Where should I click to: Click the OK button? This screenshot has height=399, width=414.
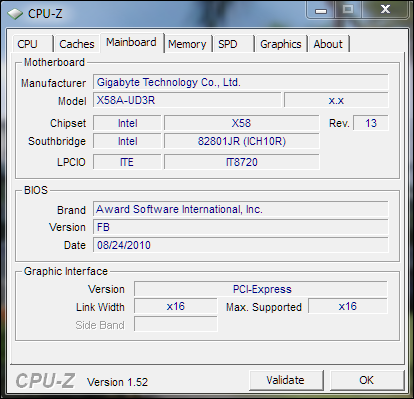pos(367,380)
